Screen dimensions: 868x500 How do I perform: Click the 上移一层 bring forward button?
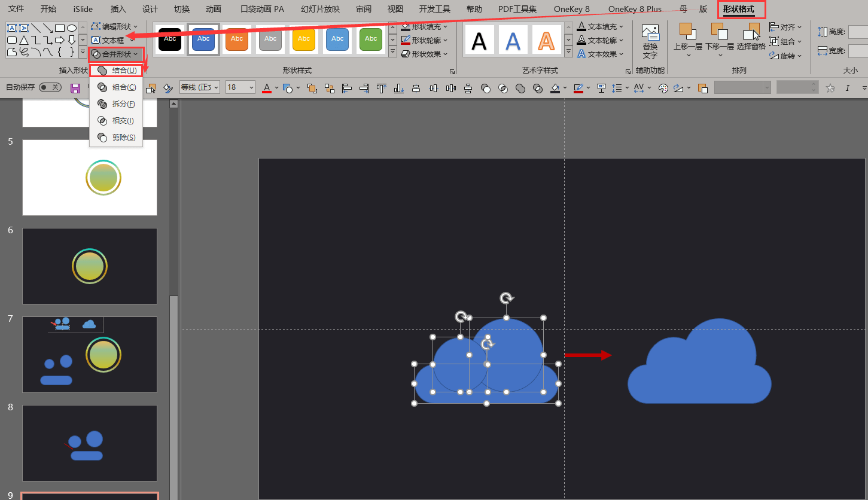coord(687,40)
